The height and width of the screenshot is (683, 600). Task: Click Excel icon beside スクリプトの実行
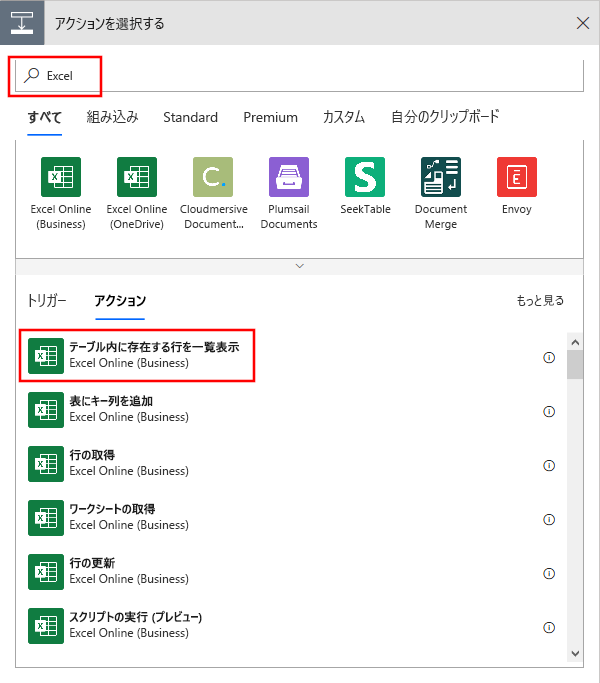[46, 626]
